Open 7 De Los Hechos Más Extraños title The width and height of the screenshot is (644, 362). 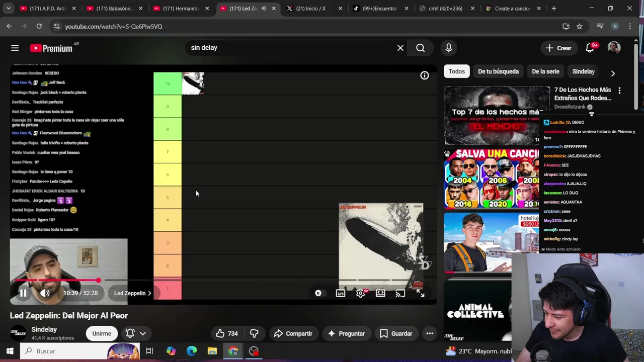(x=583, y=94)
